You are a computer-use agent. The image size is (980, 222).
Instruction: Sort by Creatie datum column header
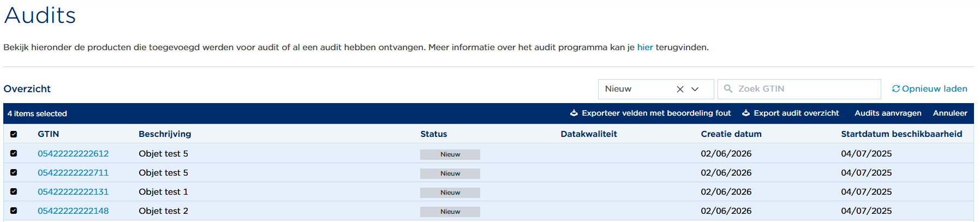[x=731, y=134]
